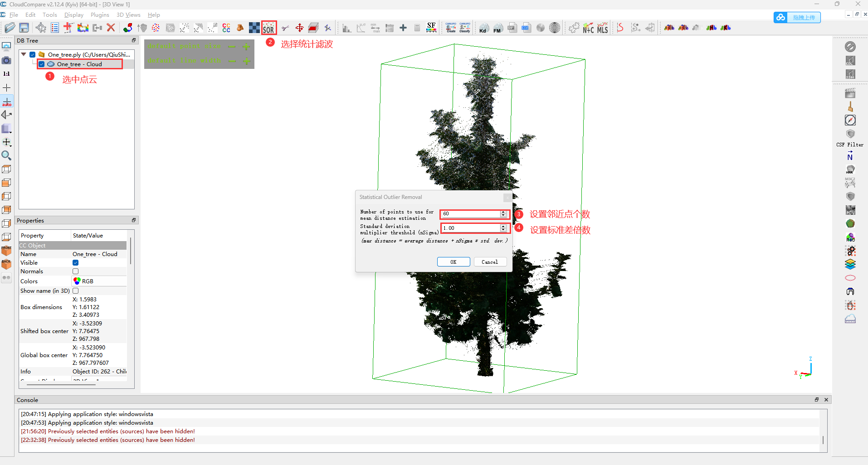
Task: Decrease number of points spinner down arrow
Action: point(503,215)
